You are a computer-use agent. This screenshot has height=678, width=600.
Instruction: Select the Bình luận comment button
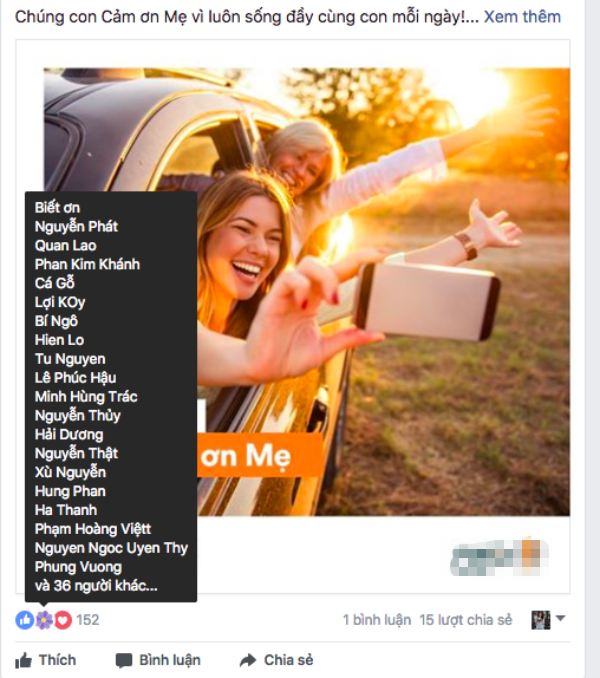pyautogui.click(x=158, y=660)
